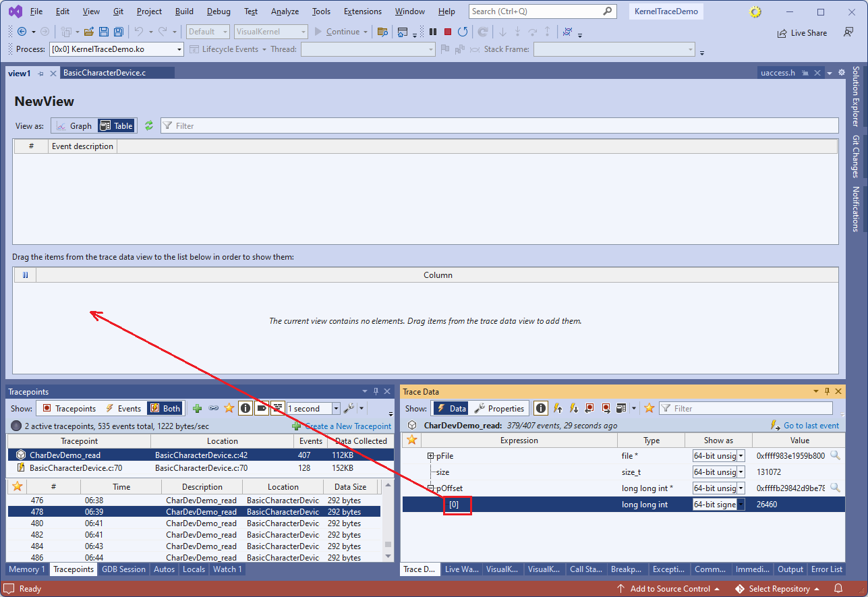Click the Save All icon in main toolbar
Screen dimensions: 868x597
119,32
